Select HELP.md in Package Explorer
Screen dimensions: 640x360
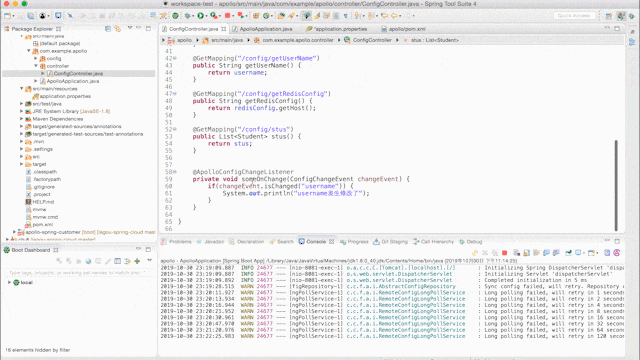[x=43, y=202]
